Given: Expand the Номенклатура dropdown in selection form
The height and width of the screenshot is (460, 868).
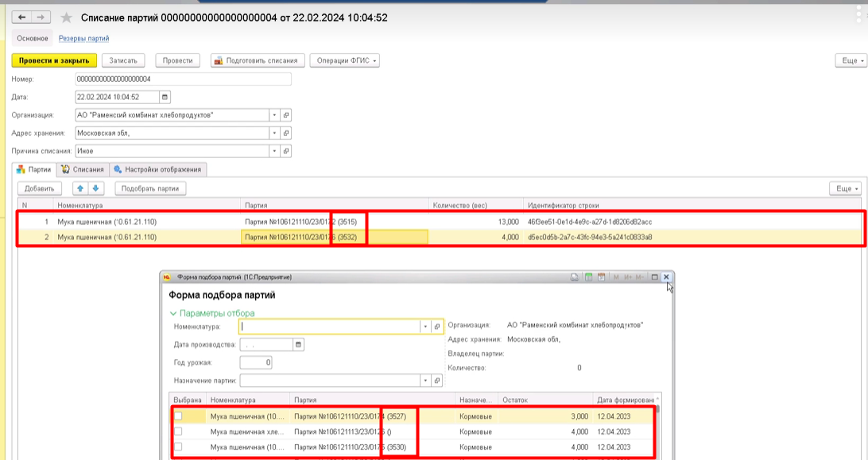Looking at the screenshot, I should (x=425, y=327).
